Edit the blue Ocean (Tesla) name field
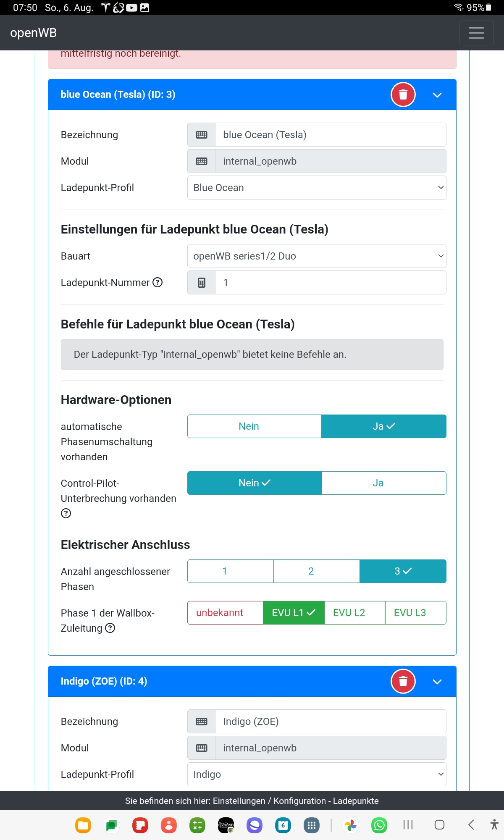504x840 pixels. [331, 135]
